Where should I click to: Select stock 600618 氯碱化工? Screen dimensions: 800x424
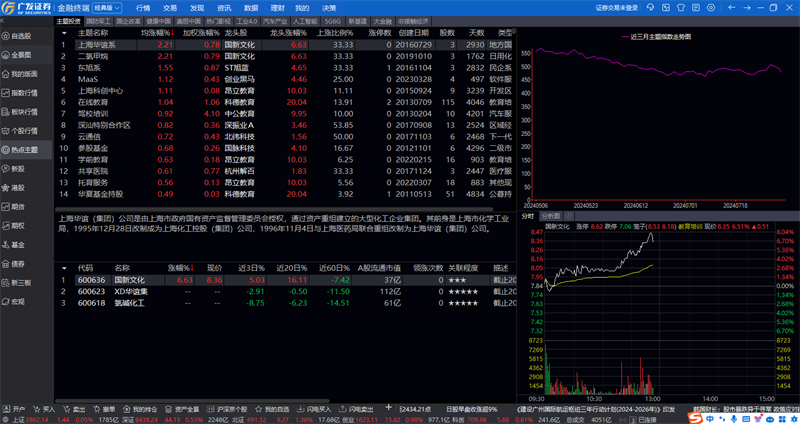pyautogui.click(x=286, y=303)
